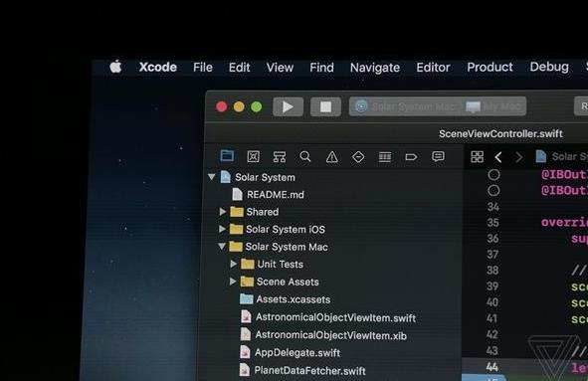Viewport: 588px width, 381px height.
Task: Collapse the Solar System Mac folder
Action: point(222,246)
